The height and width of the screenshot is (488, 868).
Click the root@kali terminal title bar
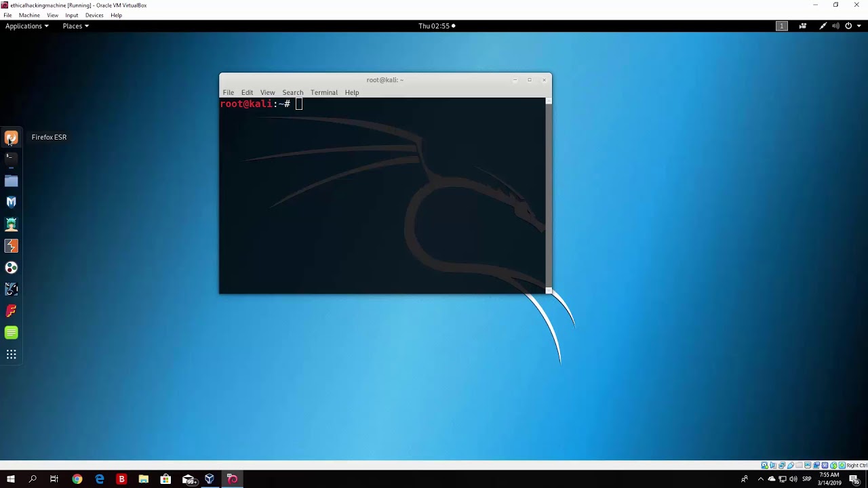pyautogui.click(x=384, y=79)
